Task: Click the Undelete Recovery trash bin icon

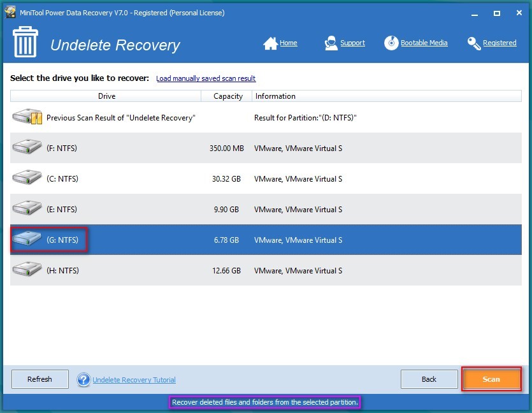Action: [25, 41]
